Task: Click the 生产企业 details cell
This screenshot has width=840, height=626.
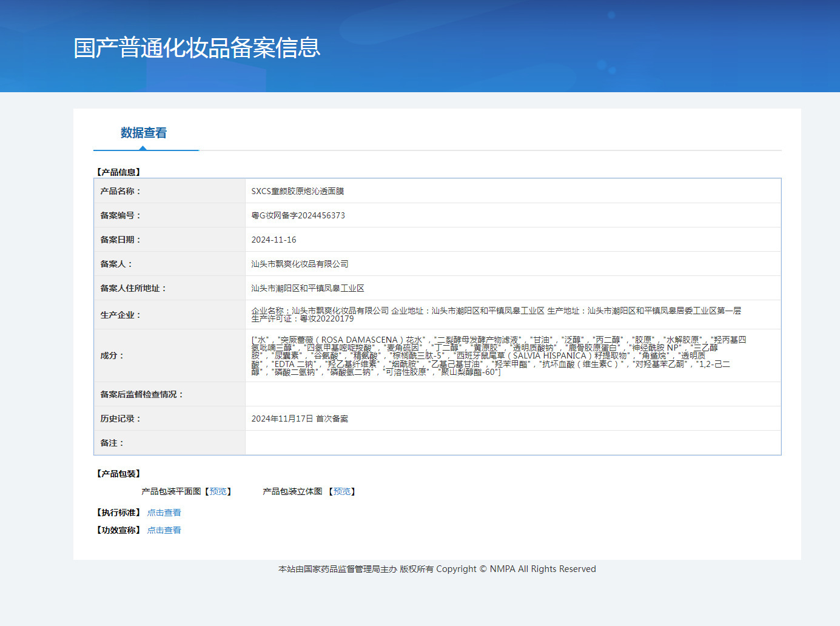Action: tap(513, 315)
